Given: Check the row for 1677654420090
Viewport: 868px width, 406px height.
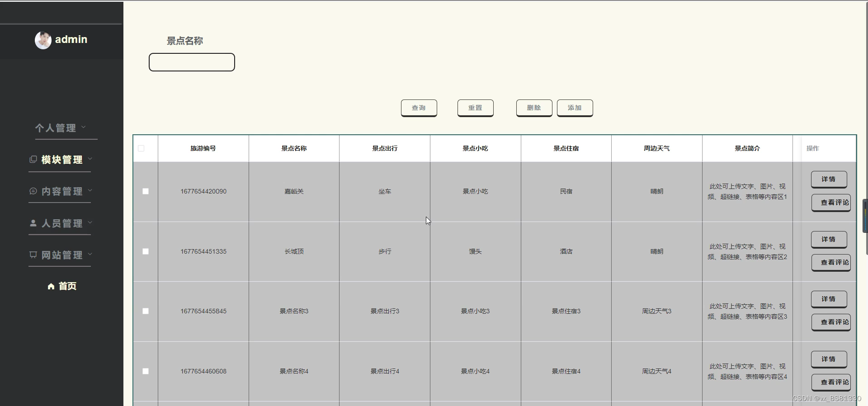Looking at the screenshot, I should click(x=146, y=191).
